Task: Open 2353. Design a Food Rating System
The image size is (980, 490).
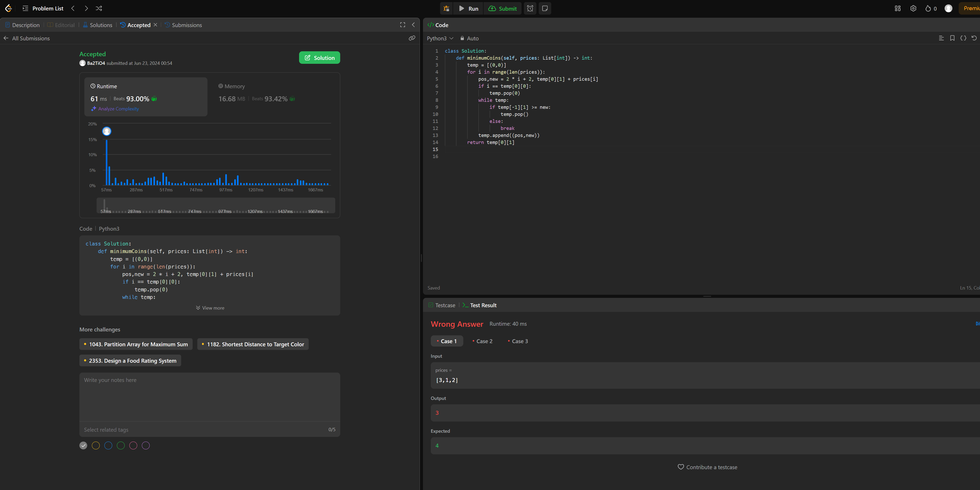Action: (130, 361)
